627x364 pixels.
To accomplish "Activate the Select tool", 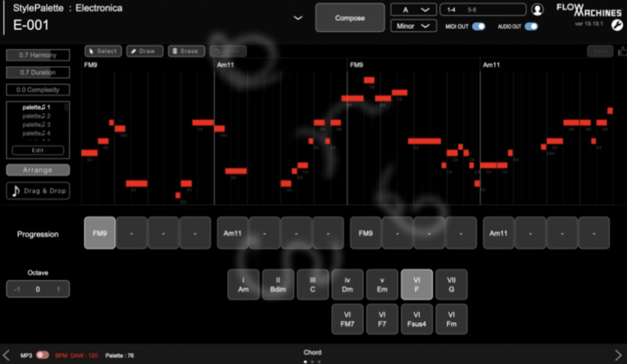I will coord(103,51).
